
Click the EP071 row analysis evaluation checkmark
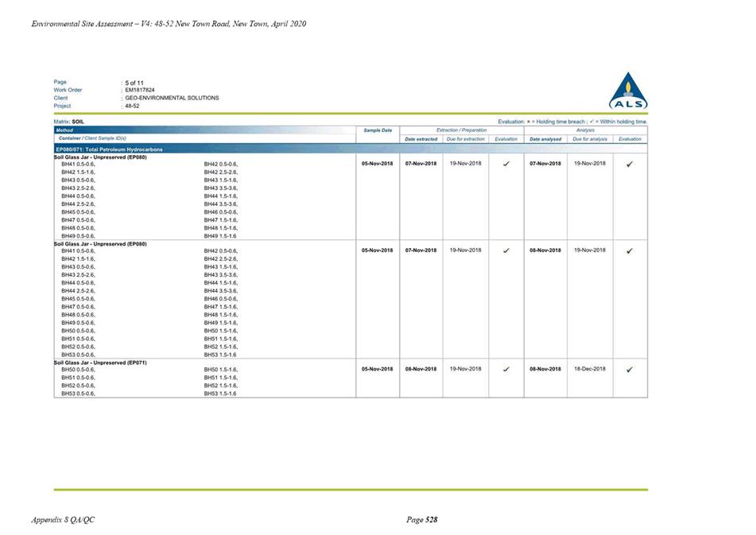[629, 370]
